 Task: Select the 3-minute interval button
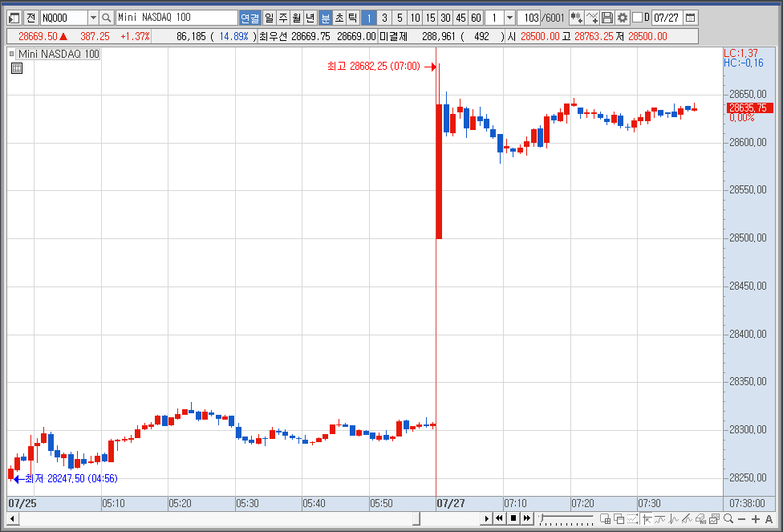[x=384, y=18]
